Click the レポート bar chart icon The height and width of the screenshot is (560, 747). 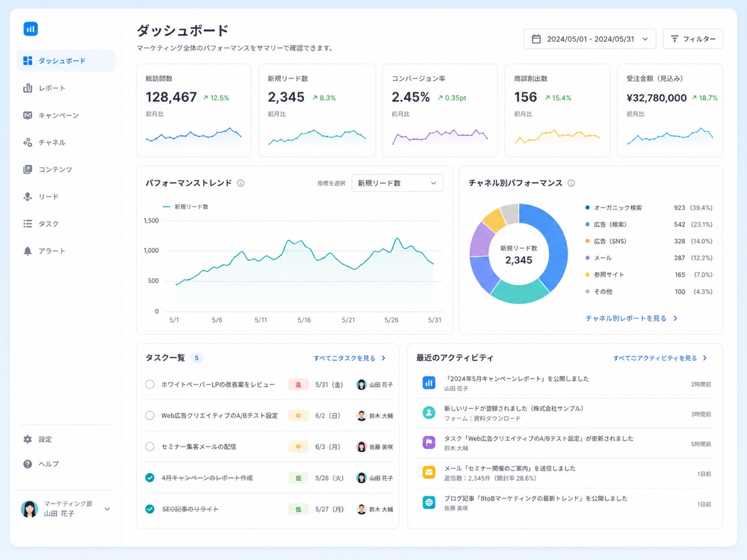[x=28, y=88]
